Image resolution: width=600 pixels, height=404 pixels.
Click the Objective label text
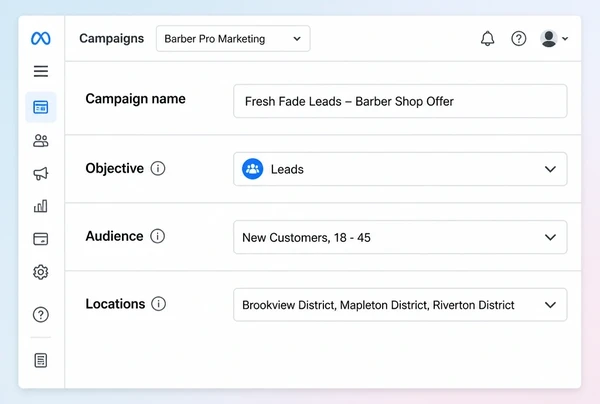115,168
